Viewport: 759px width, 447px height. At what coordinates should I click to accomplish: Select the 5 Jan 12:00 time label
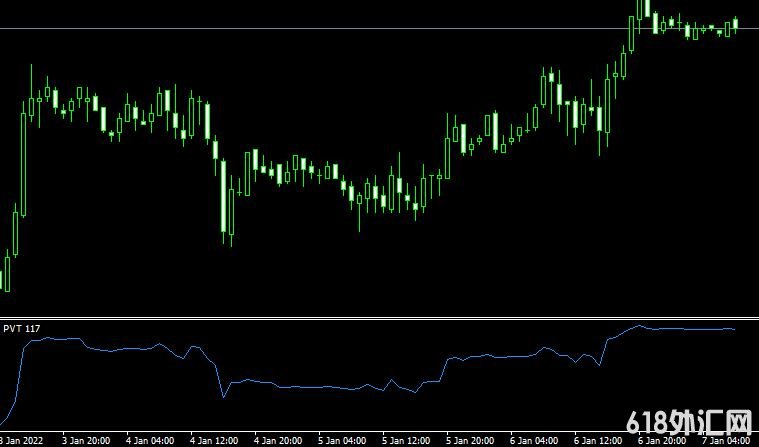pos(406,441)
